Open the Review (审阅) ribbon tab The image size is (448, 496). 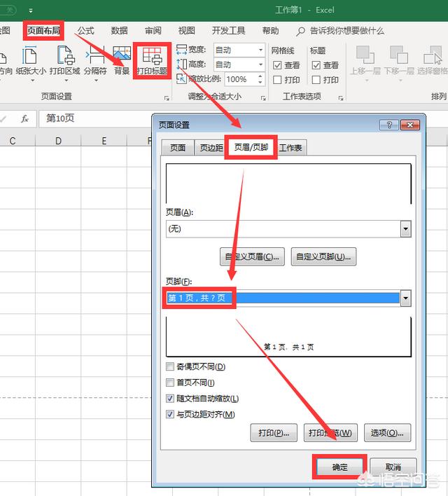[153, 31]
